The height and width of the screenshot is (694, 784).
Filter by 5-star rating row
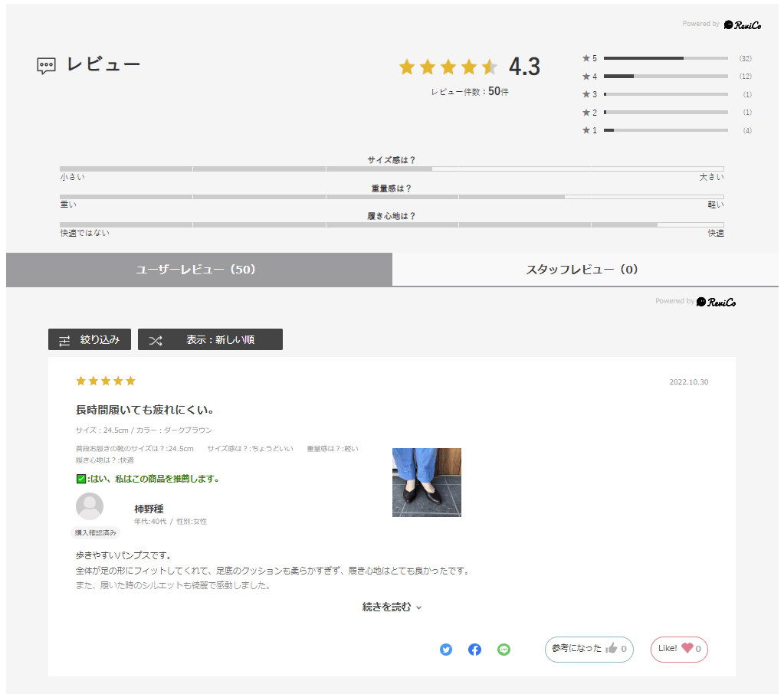point(665,58)
